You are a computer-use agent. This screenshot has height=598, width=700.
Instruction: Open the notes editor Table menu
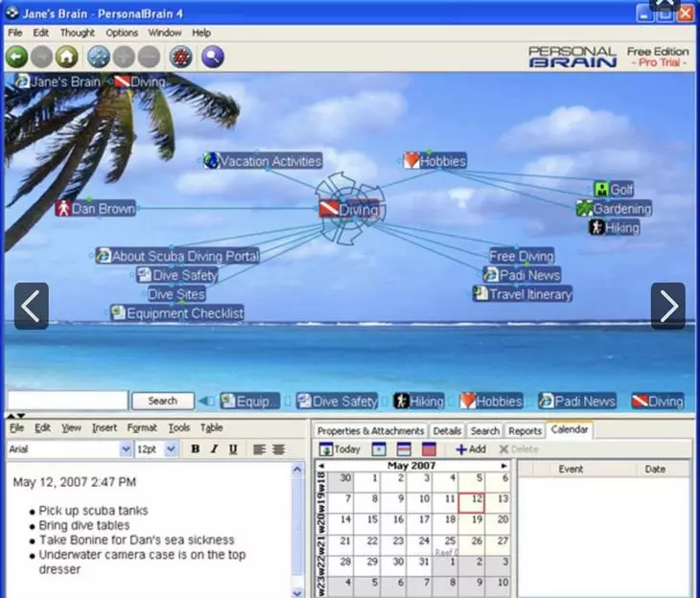click(x=211, y=427)
